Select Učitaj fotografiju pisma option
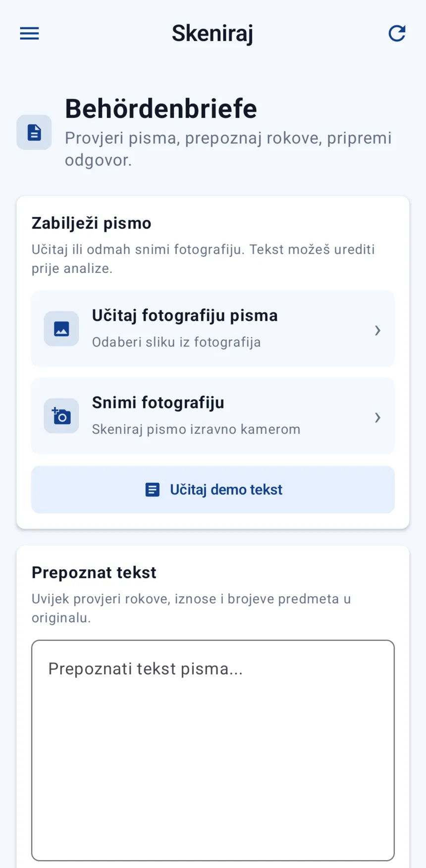 [x=213, y=329]
